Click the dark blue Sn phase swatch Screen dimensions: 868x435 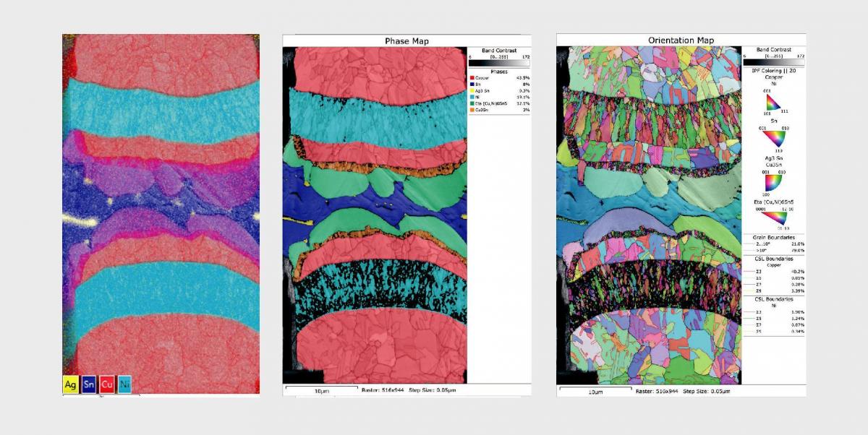tap(472, 84)
